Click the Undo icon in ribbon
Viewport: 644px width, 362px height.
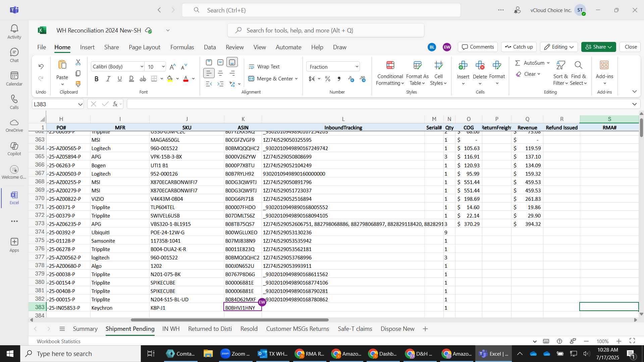pos(41,66)
